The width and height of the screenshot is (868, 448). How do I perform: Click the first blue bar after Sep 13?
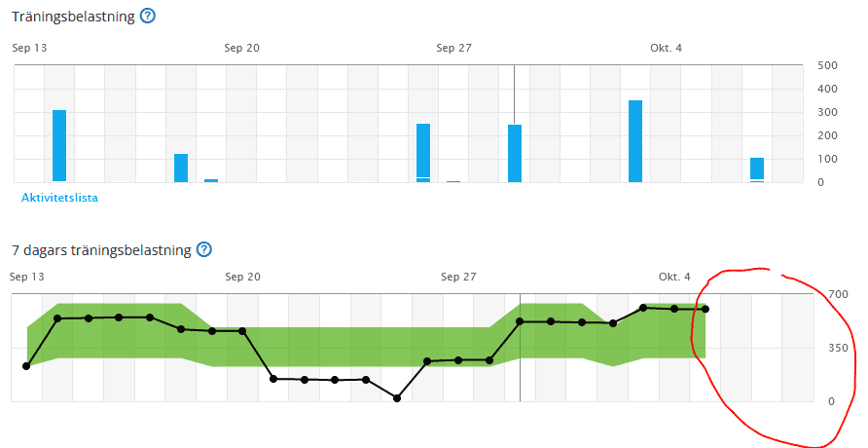(x=59, y=146)
